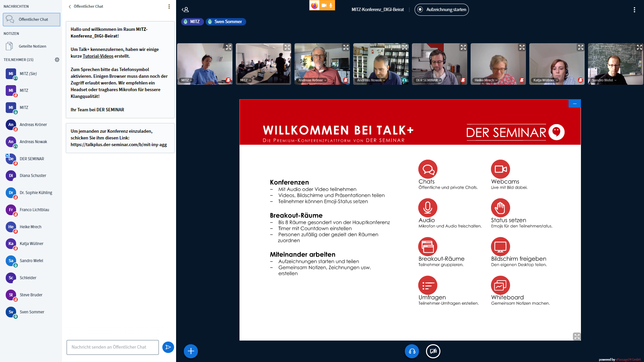The height and width of the screenshot is (362, 644).
Task: Minimize the presentation with the blue button
Action: [x=575, y=104]
